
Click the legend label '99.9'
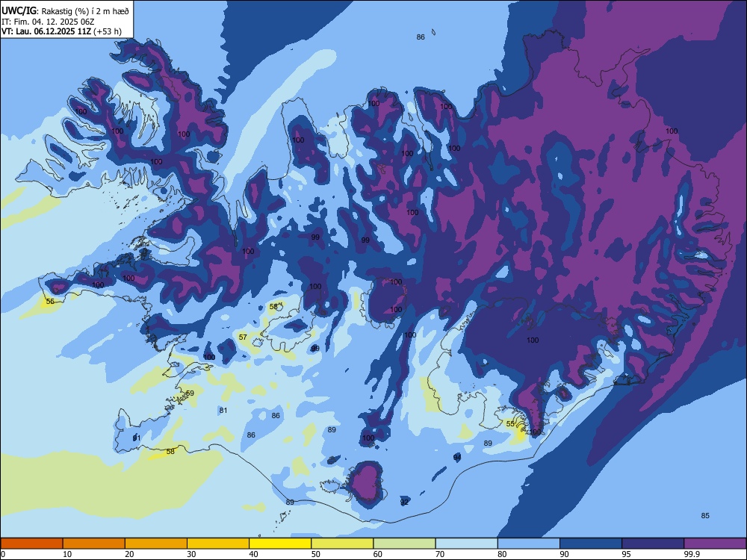tap(691, 554)
